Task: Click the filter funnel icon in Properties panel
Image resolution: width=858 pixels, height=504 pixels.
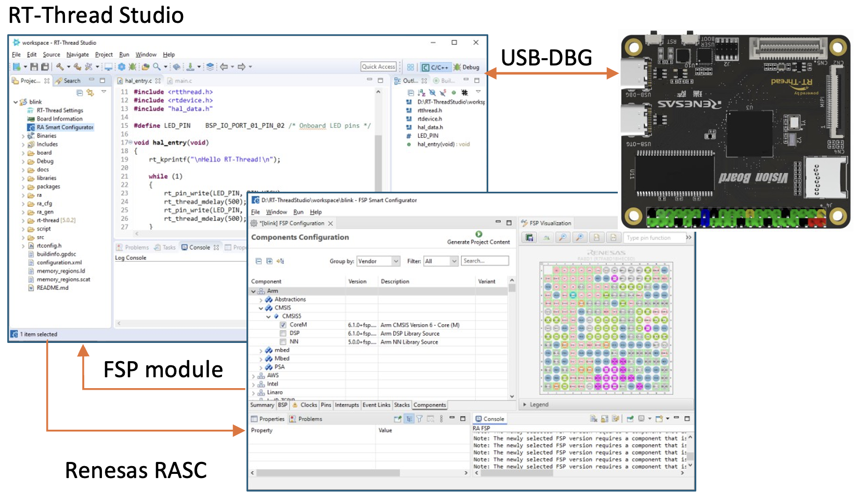Action: coord(419,419)
